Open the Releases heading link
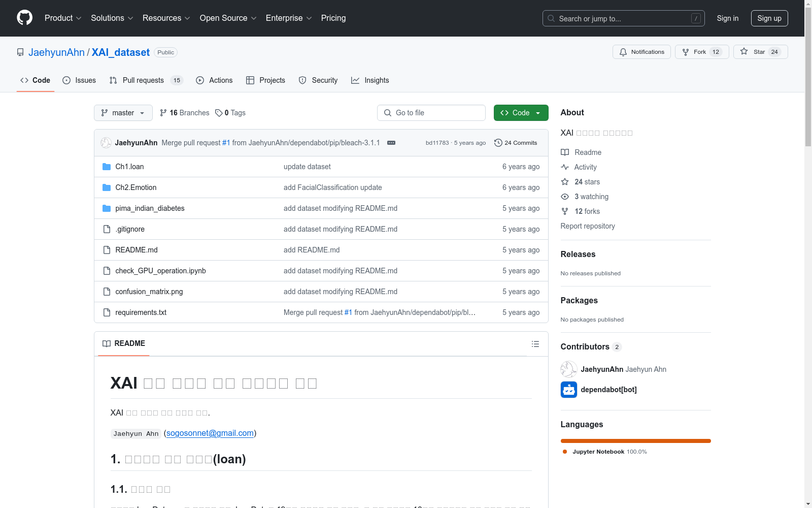 pos(578,254)
